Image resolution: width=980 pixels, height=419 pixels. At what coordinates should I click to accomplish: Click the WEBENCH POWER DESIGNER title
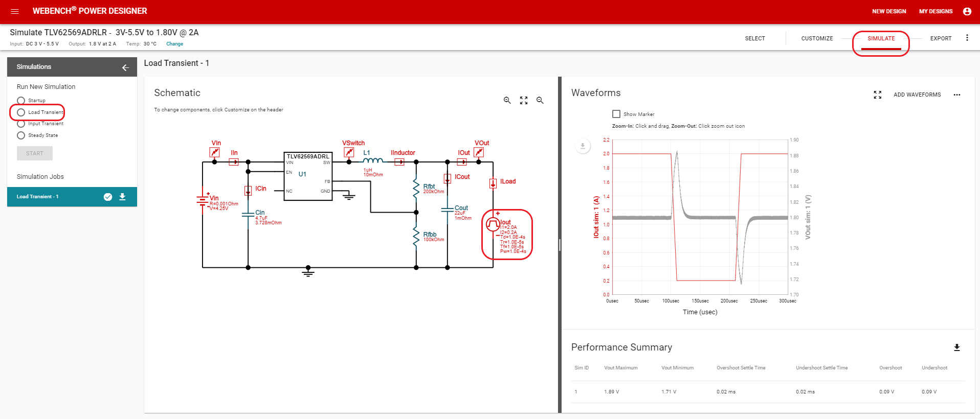(90, 11)
